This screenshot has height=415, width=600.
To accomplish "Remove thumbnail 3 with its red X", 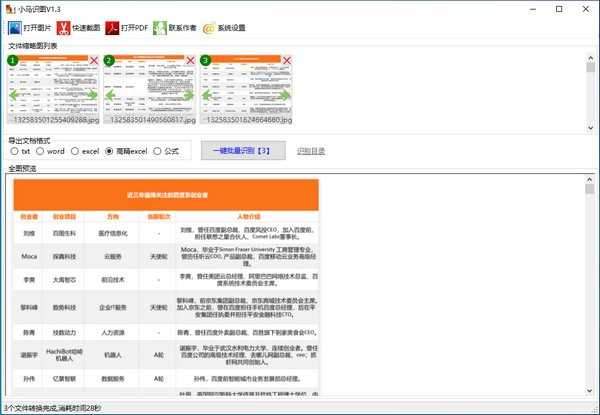I will click(287, 60).
